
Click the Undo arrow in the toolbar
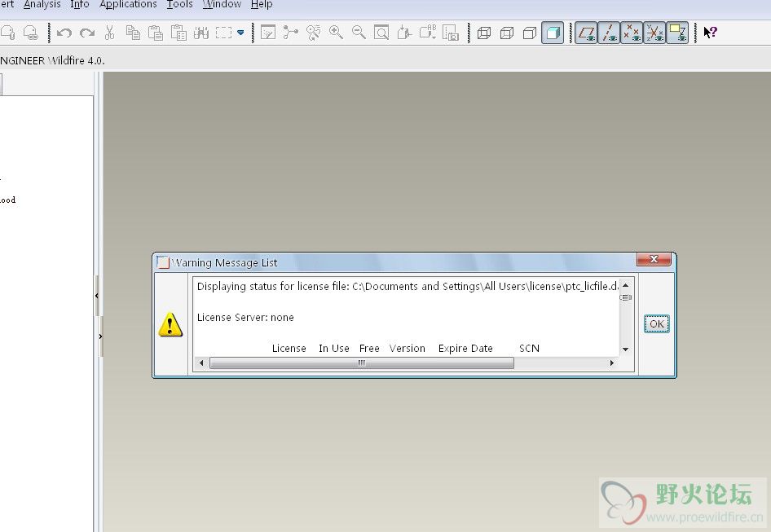point(64,33)
